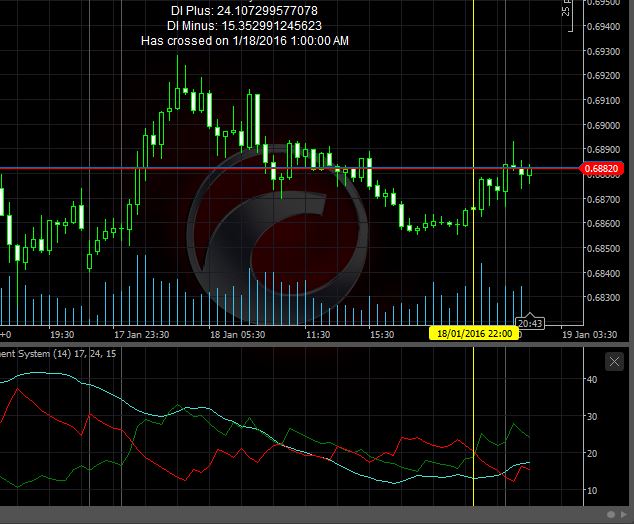Click the 19:30 time axis label
Viewport: 634px width, 524px height.
(62, 335)
